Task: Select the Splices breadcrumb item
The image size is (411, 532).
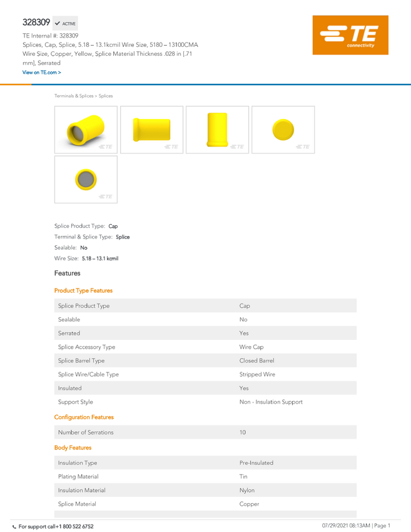Action: 106,96
